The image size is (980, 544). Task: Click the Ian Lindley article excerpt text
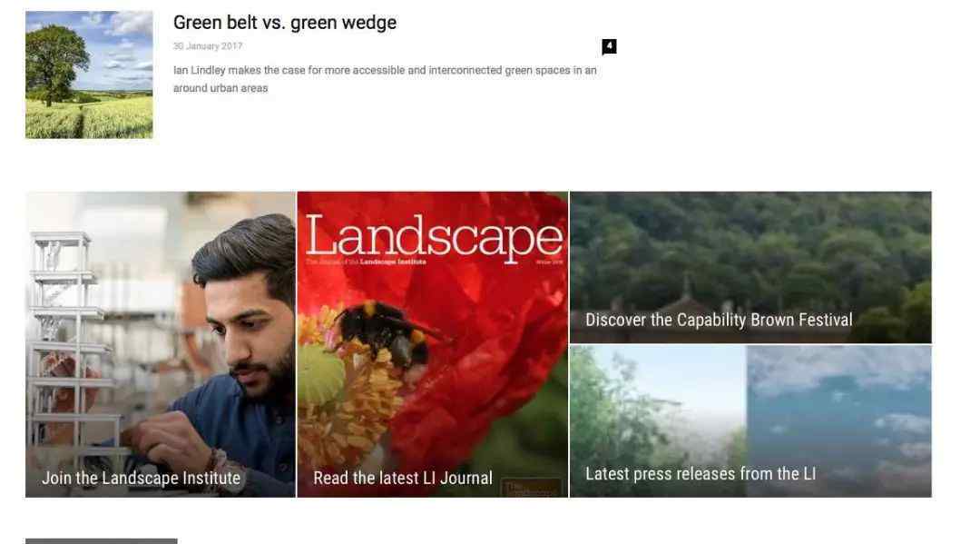coord(385,79)
